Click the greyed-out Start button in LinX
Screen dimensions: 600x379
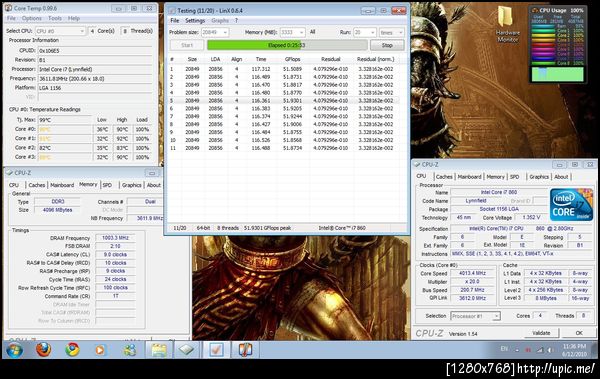coord(187,45)
